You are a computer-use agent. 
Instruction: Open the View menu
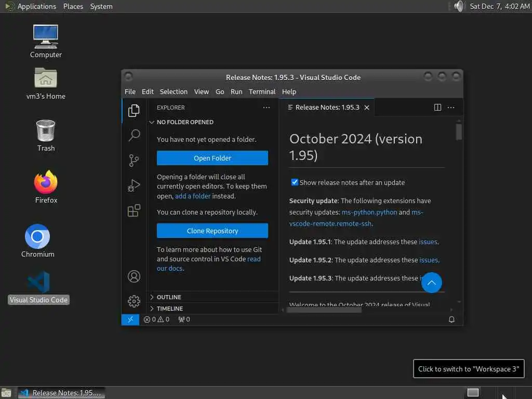click(201, 91)
